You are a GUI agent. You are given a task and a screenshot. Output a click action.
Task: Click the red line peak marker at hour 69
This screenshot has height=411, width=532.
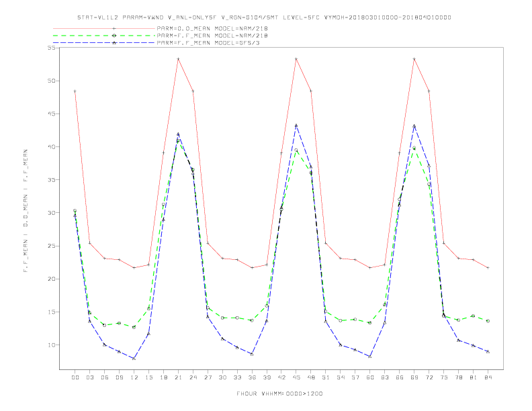414,59
